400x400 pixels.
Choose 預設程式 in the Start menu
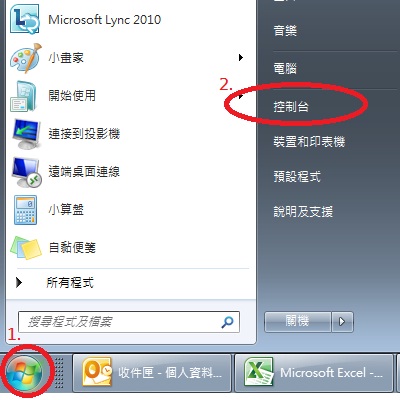(x=297, y=177)
